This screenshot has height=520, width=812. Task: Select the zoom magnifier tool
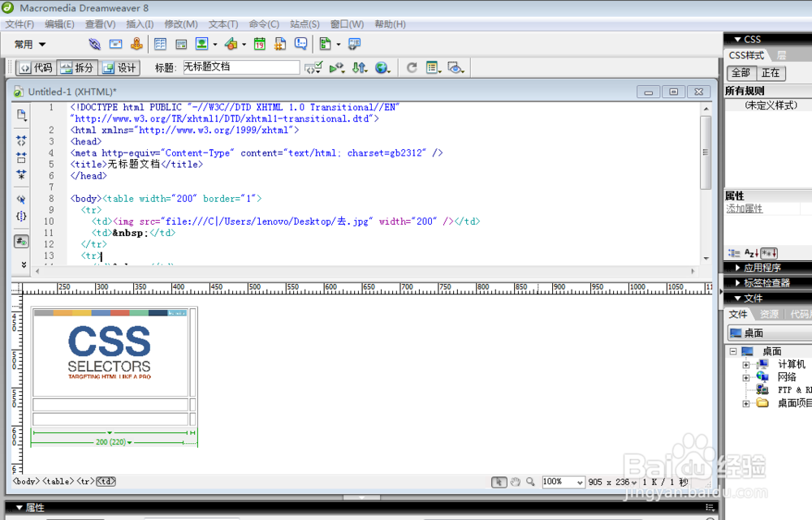(x=530, y=482)
